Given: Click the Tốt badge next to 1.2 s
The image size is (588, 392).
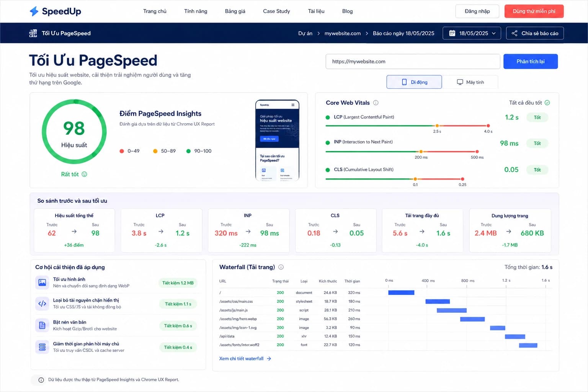Looking at the screenshot, I should [537, 118].
